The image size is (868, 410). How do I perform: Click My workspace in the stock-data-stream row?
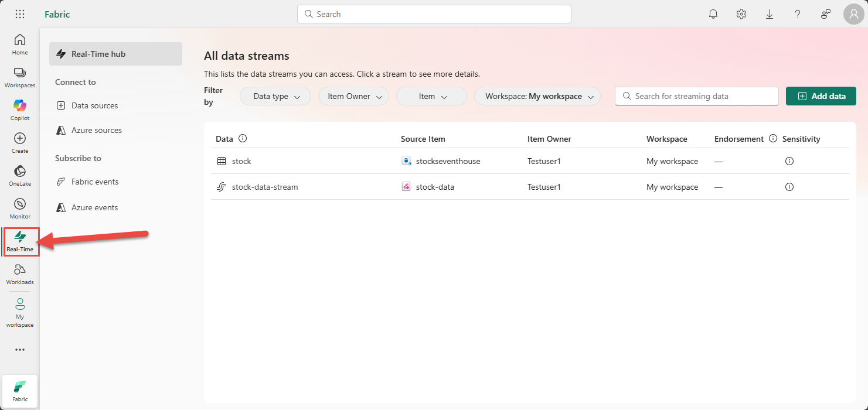click(x=672, y=187)
